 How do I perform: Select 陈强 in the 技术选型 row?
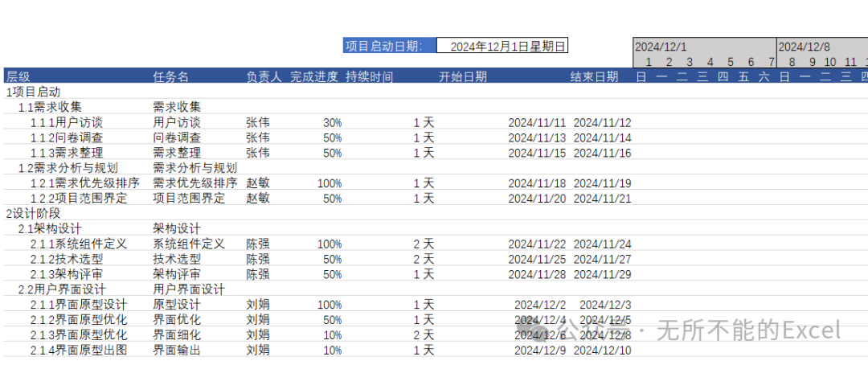[257, 259]
